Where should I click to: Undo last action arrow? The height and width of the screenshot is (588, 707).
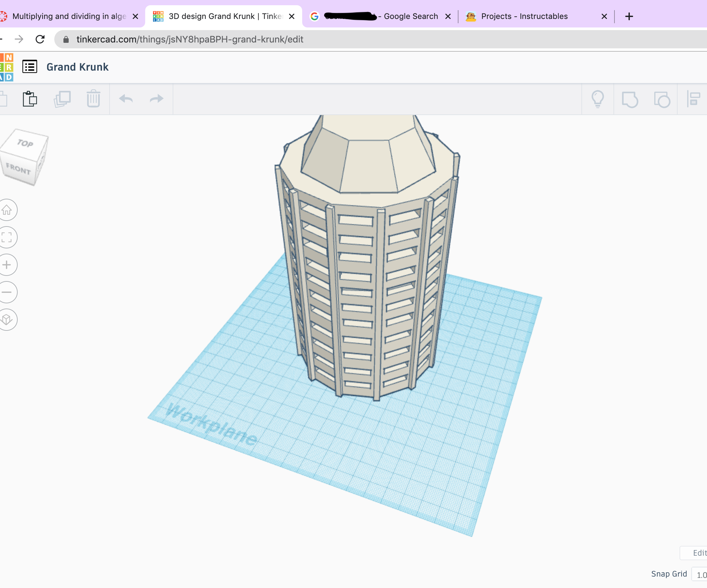coord(126,99)
